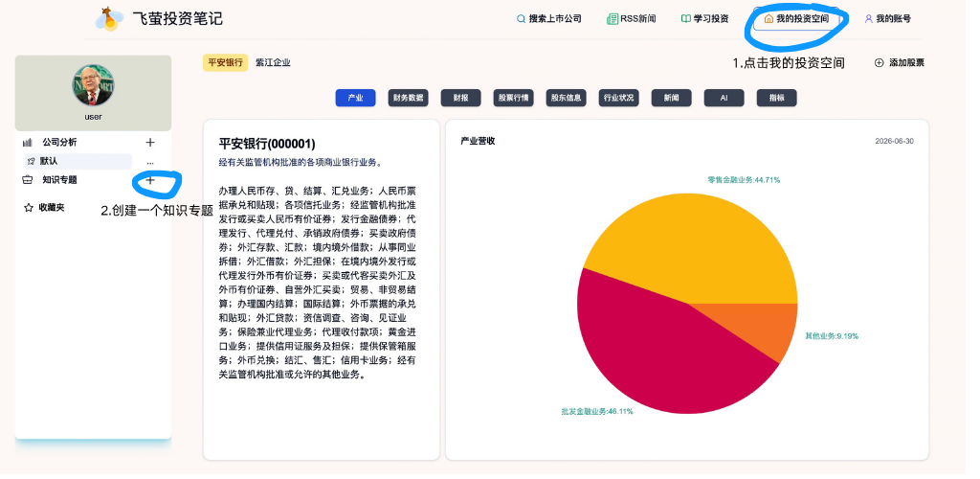Open the 指标 tab
The image size is (980, 479).
777,98
